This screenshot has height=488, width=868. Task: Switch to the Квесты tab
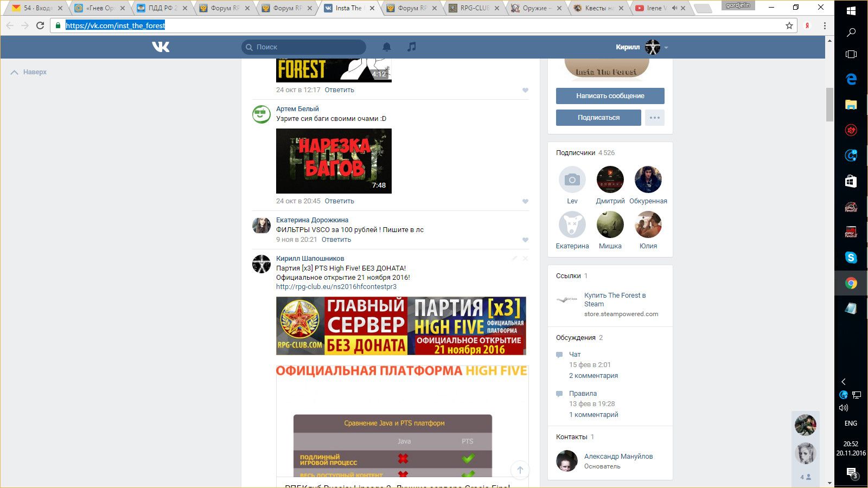[598, 8]
